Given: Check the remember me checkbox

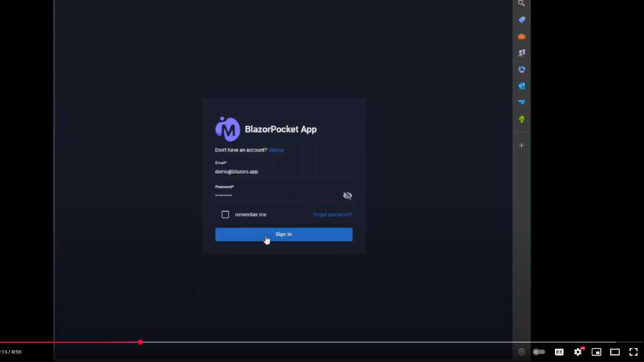Looking at the screenshot, I should (225, 215).
